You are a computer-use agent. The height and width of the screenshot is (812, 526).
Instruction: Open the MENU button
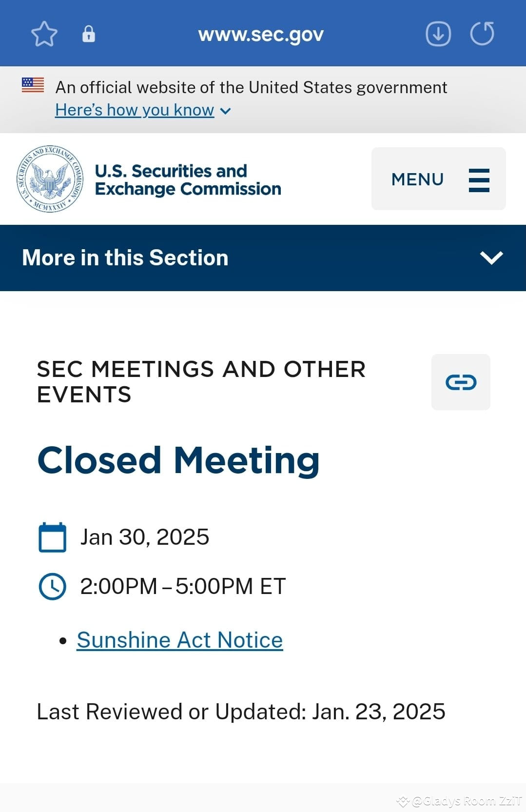tap(439, 179)
